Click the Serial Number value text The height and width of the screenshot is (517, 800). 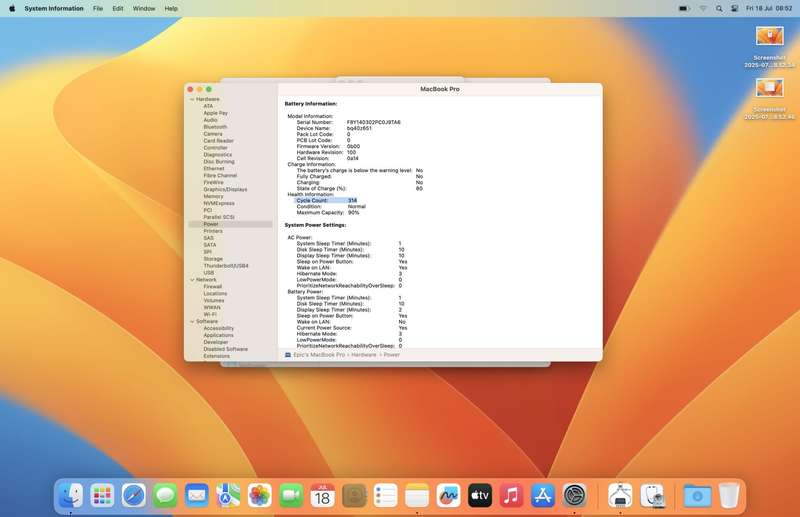pos(373,122)
